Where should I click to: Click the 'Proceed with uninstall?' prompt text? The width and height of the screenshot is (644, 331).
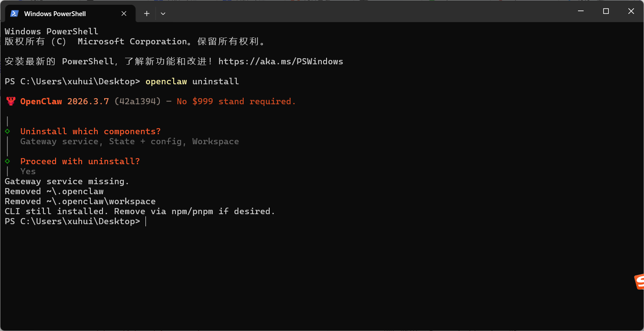point(80,161)
